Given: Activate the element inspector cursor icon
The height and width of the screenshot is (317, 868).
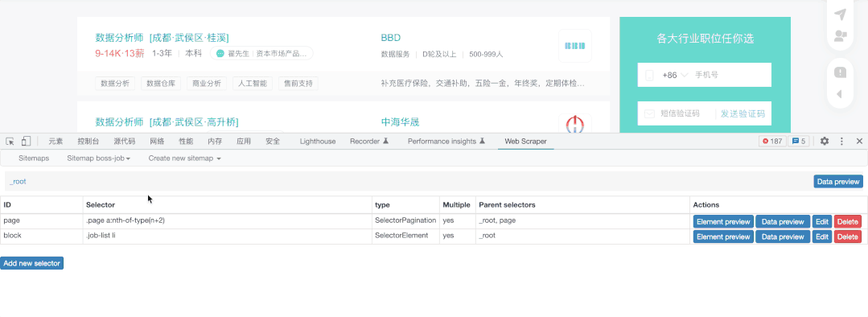Looking at the screenshot, I should coord(10,141).
